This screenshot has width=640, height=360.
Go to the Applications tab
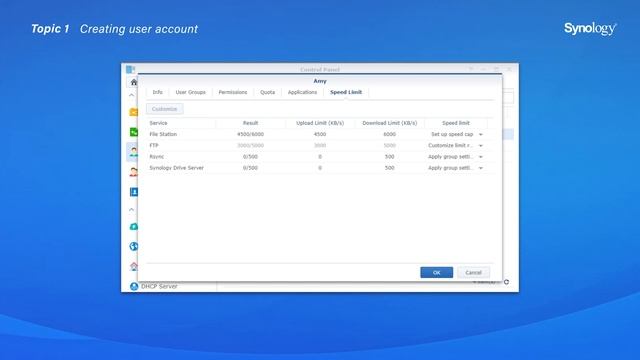tap(302, 92)
